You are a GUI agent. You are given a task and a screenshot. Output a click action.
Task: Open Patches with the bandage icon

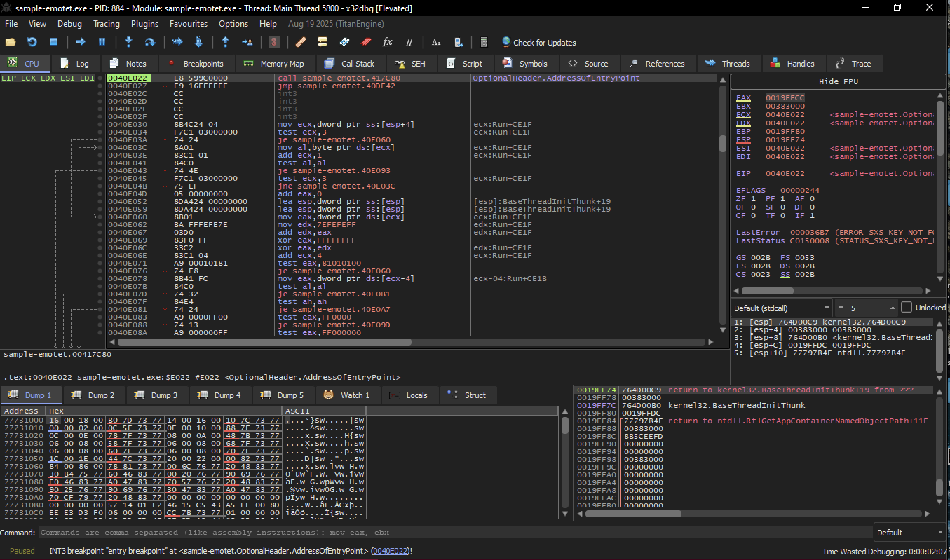pos(301,42)
